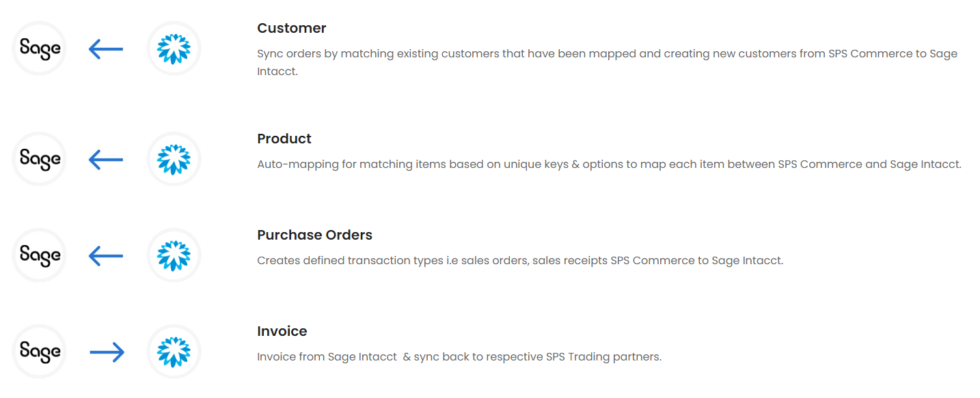Click the Purchase Orders transaction description
This screenshot has width=980, height=398.
tap(519, 261)
